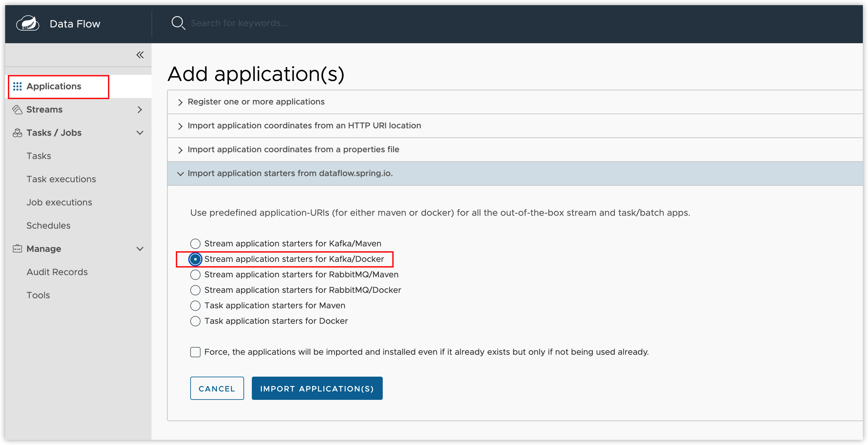
Task: Open Audit Records in sidebar
Action: point(57,272)
